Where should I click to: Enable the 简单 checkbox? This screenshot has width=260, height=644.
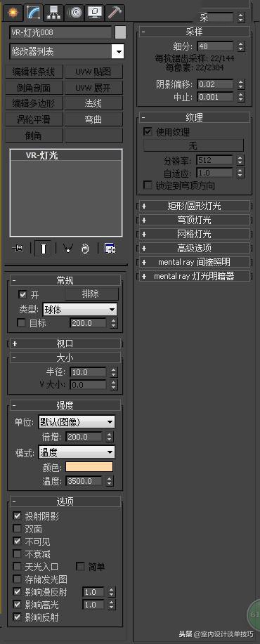pos(81,567)
